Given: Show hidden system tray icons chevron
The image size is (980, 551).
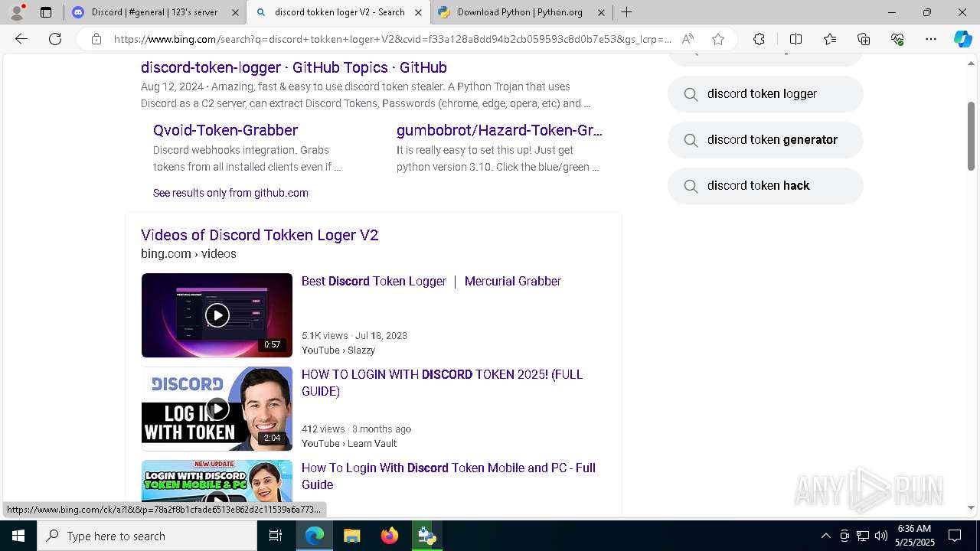Looking at the screenshot, I should pos(825,536).
